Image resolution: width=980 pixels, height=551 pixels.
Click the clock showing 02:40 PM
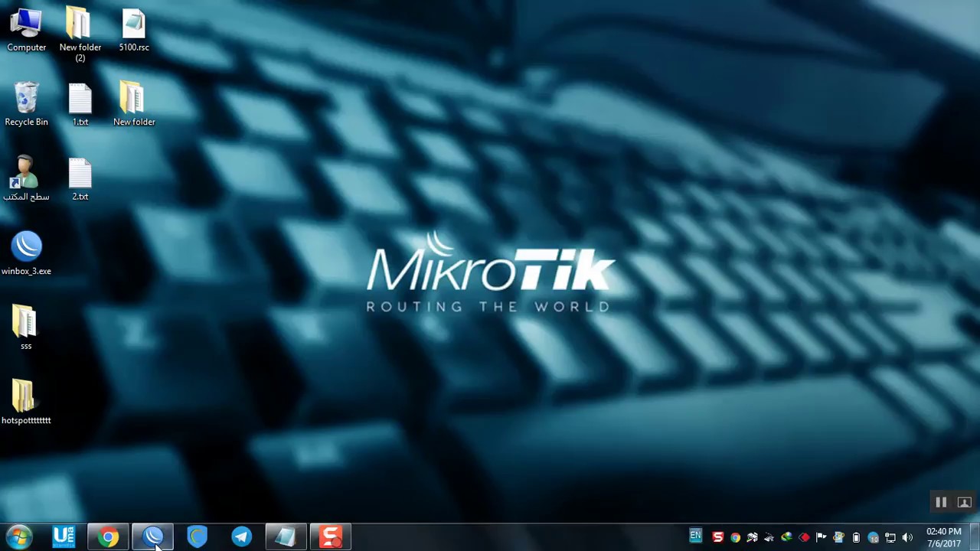[x=943, y=537]
